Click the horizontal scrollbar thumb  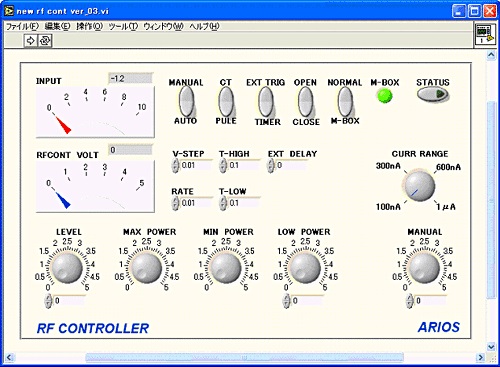click(244, 358)
